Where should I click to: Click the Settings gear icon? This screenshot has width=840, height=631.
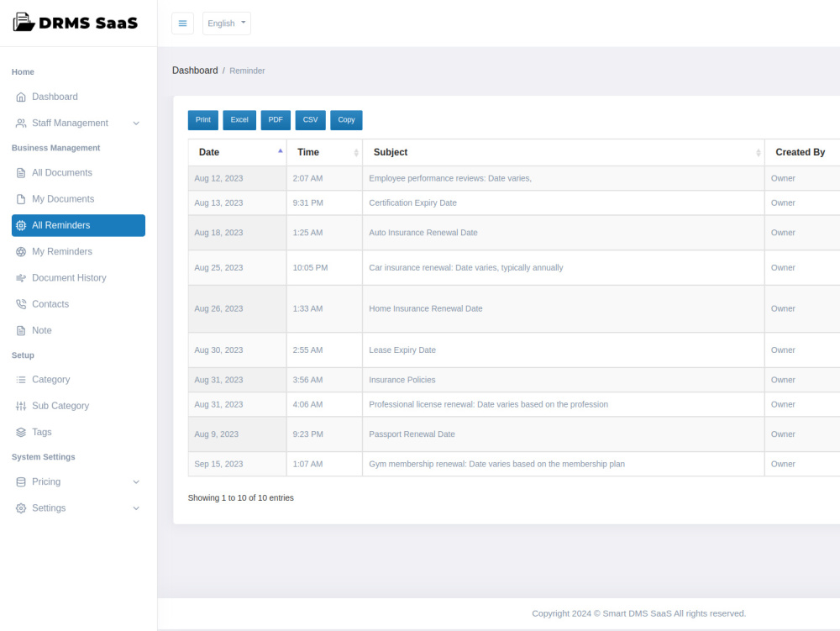point(19,507)
